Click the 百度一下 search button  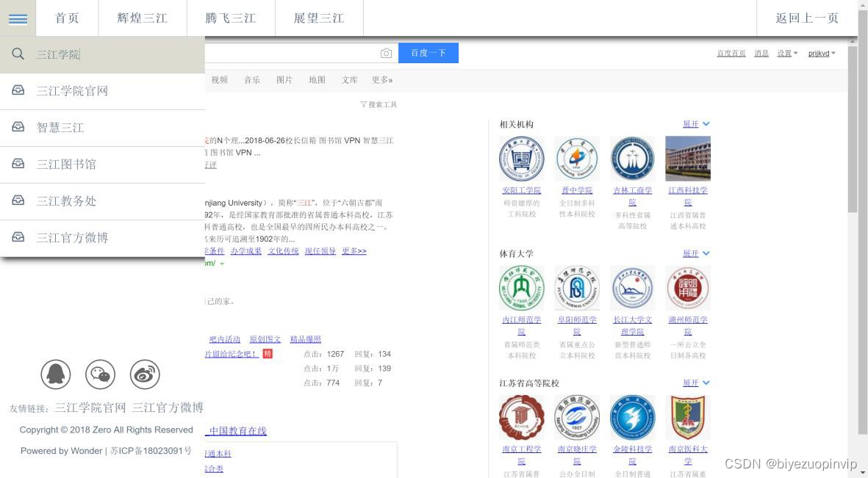click(x=428, y=53)
